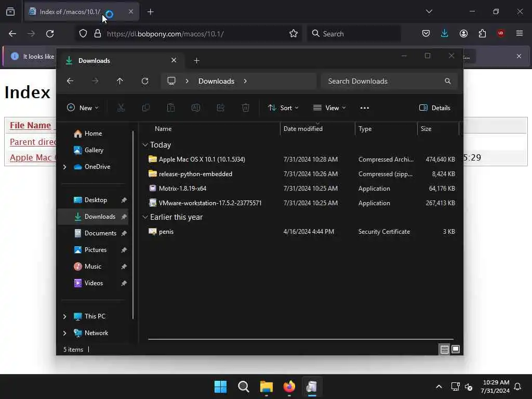Expand the OneDrive tree node
Viewport: 532px width, 399px height.
click(64, 167)
